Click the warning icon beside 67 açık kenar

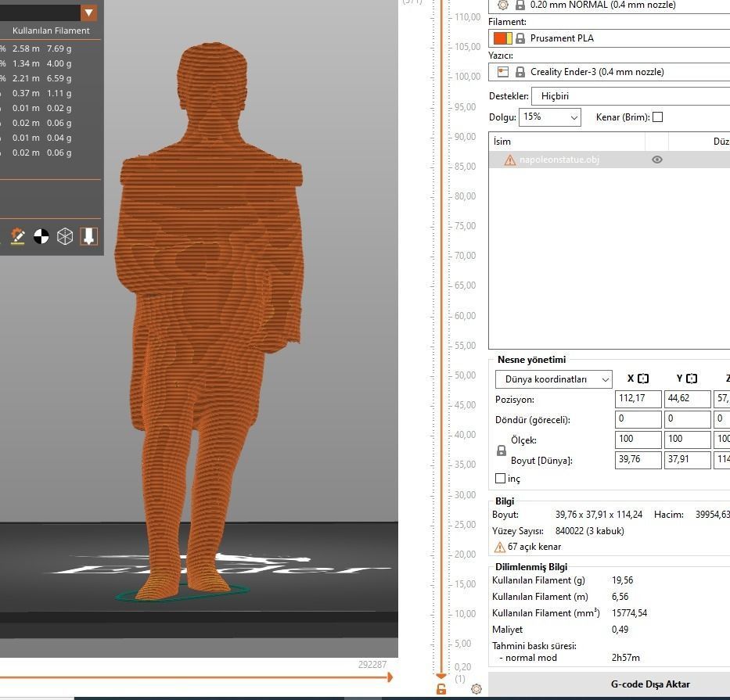[499, 547]
